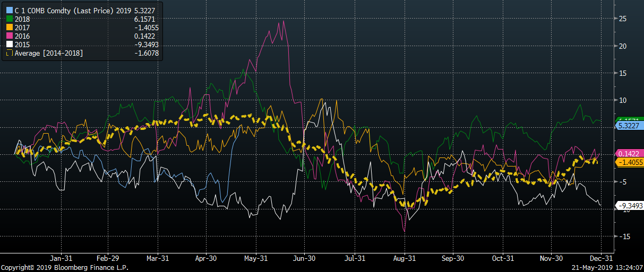Click the blue 5.3227 axis value tag
Viewport: 644px width, 272px height.
tap(628, 126)
